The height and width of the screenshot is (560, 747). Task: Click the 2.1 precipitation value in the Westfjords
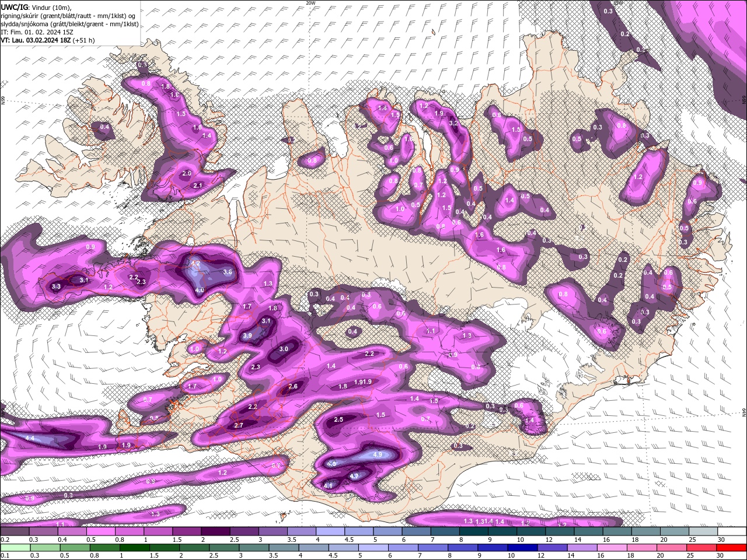(197, 185)
